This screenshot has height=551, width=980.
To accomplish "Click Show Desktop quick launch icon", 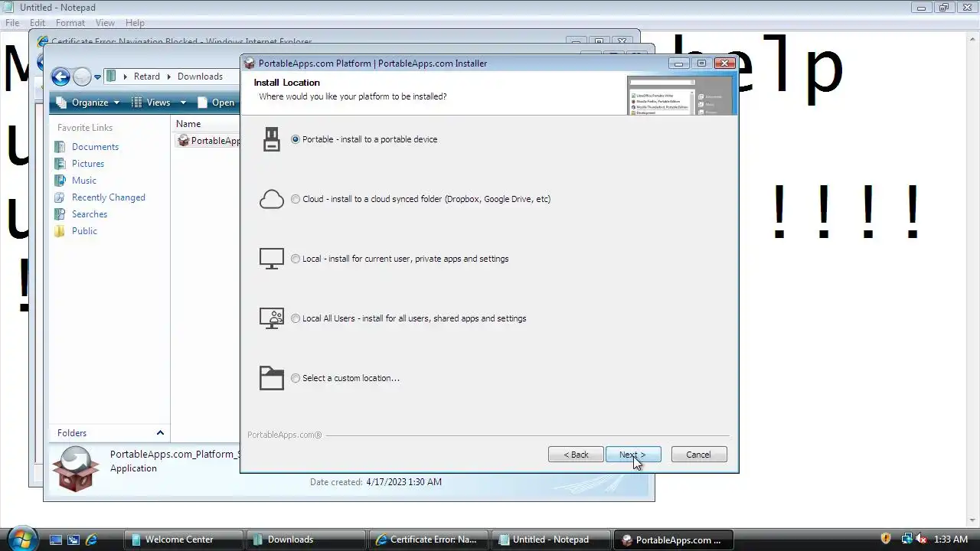I will 56,540.
